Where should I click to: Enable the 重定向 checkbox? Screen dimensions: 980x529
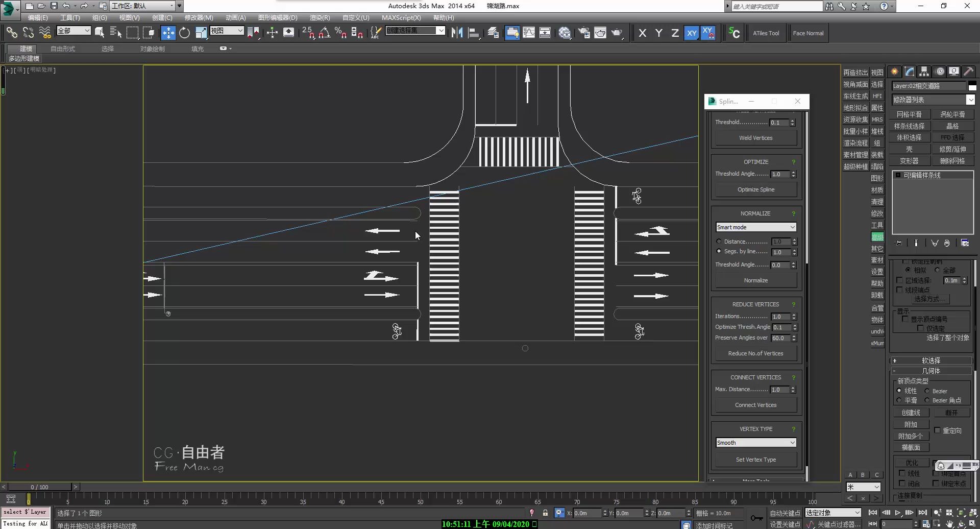937,430
